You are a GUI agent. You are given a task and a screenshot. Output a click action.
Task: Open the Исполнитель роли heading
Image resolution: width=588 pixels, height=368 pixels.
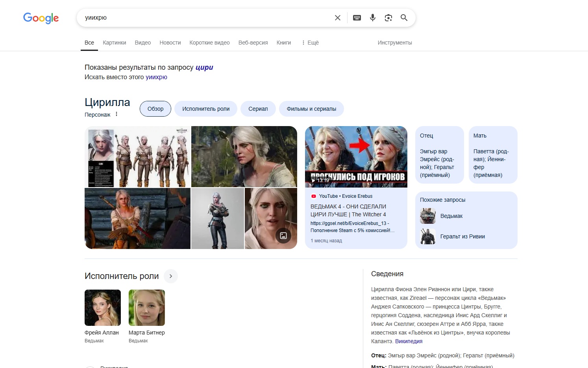(122, 276)
